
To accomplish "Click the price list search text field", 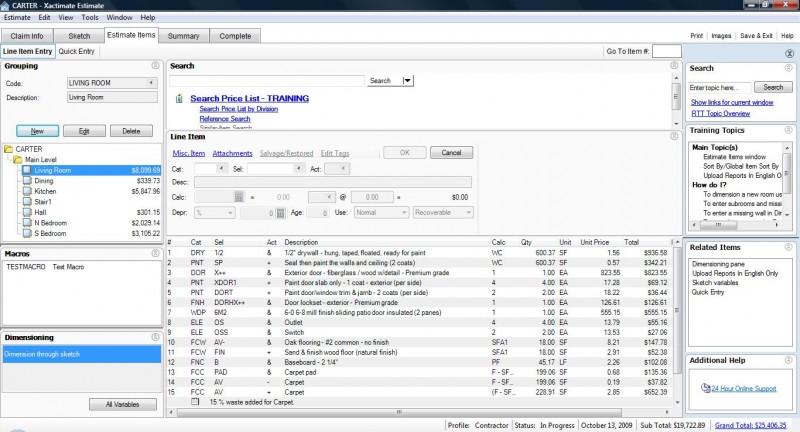I will click(x=267, y=81).
